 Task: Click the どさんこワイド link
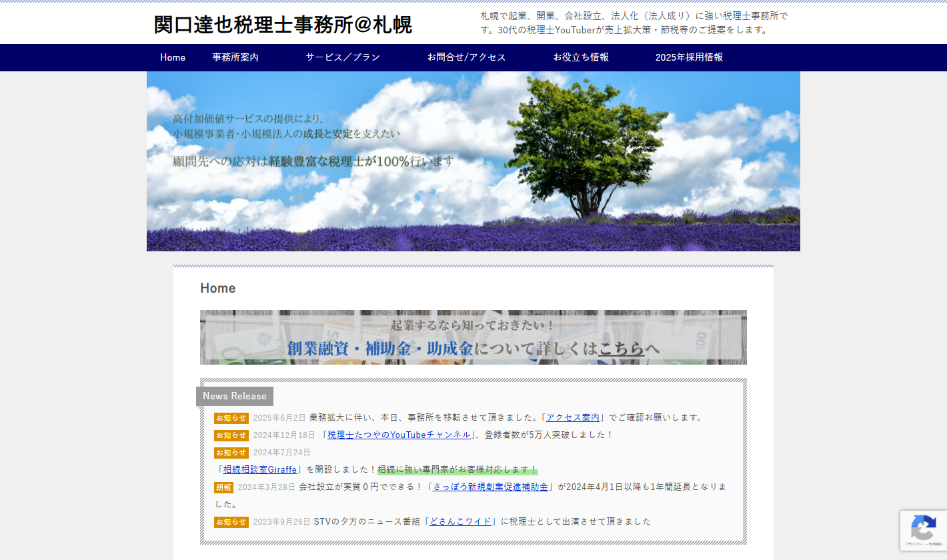click(461, 522)
